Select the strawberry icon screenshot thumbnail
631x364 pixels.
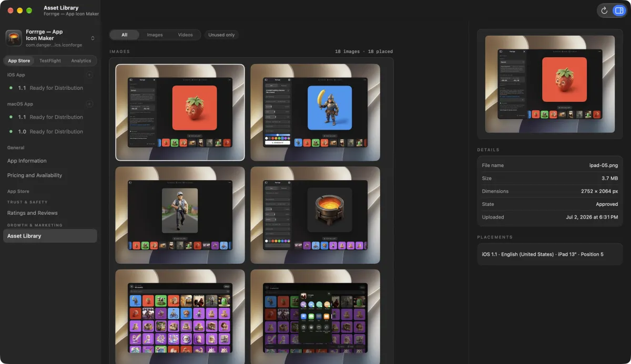click(180, 112)
